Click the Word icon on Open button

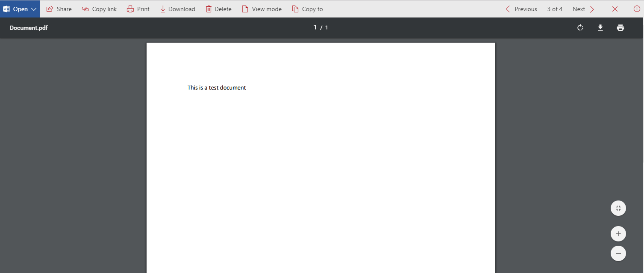(6, 9)
